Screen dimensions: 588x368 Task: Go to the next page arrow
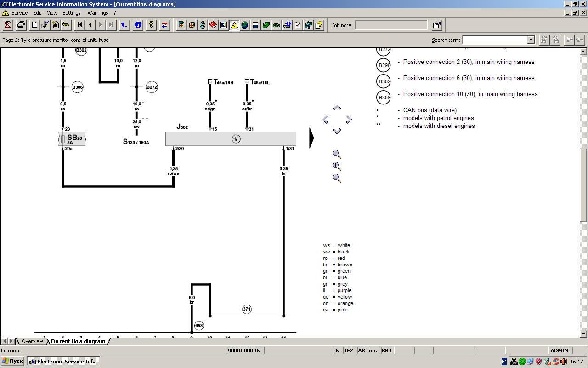coord(101,25)
